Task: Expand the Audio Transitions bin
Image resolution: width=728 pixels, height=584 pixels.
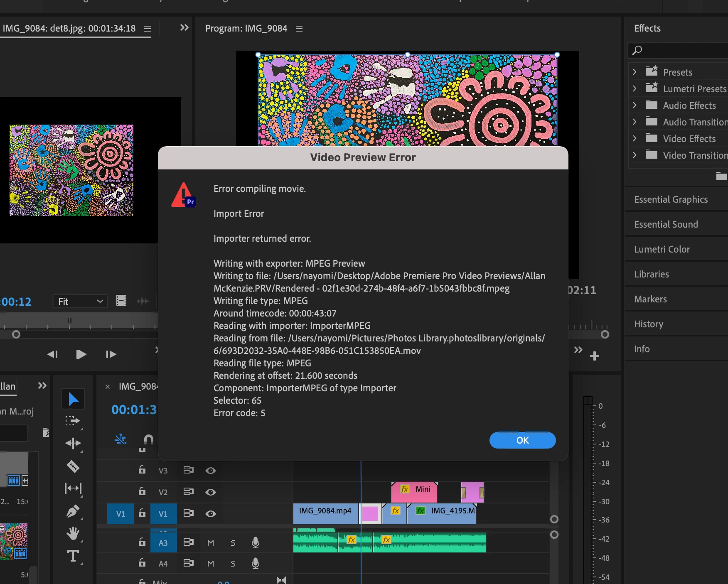Action: tap(635, 122)
